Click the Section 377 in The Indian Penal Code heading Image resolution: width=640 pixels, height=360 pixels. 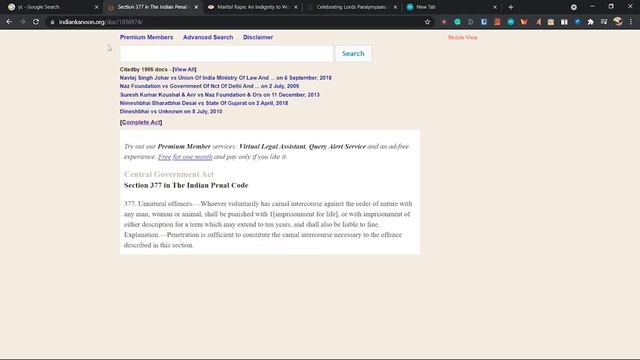point(186,185)
